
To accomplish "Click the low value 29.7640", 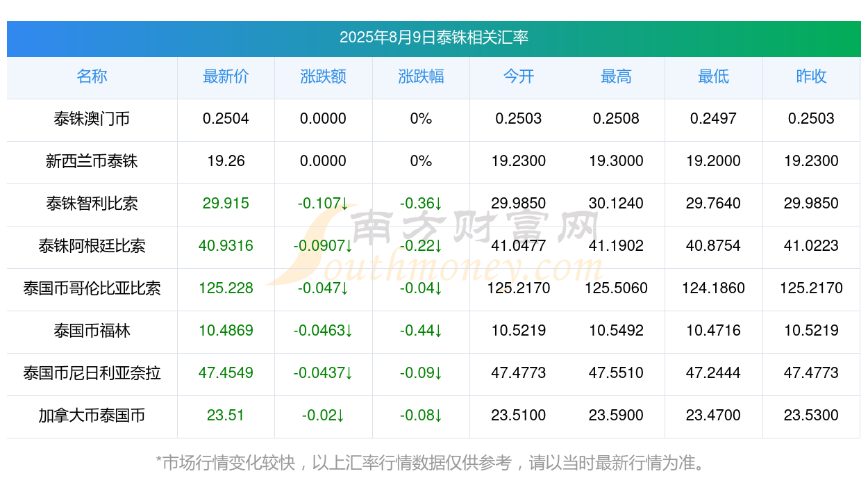I will click(x=714, y=204).
